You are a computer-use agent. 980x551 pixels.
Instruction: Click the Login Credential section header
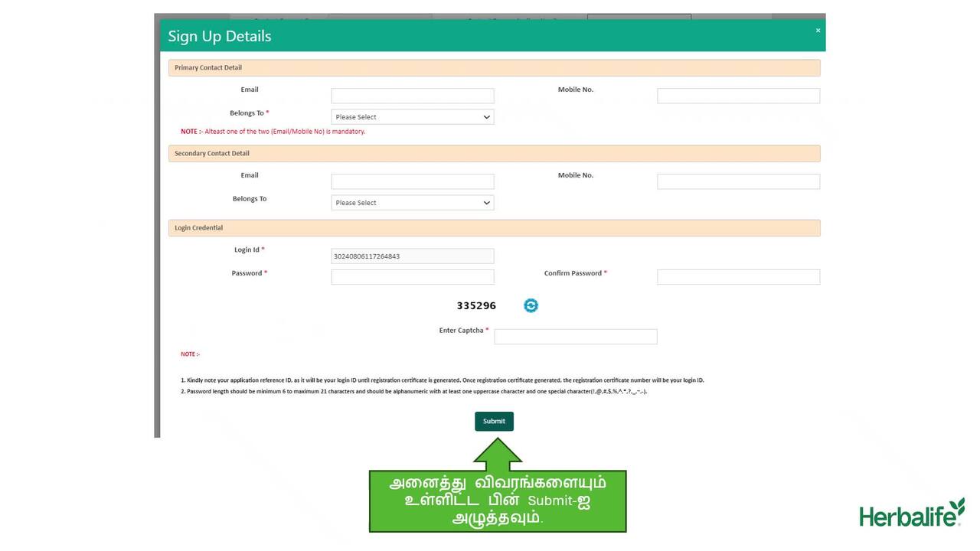coord(494,228)
